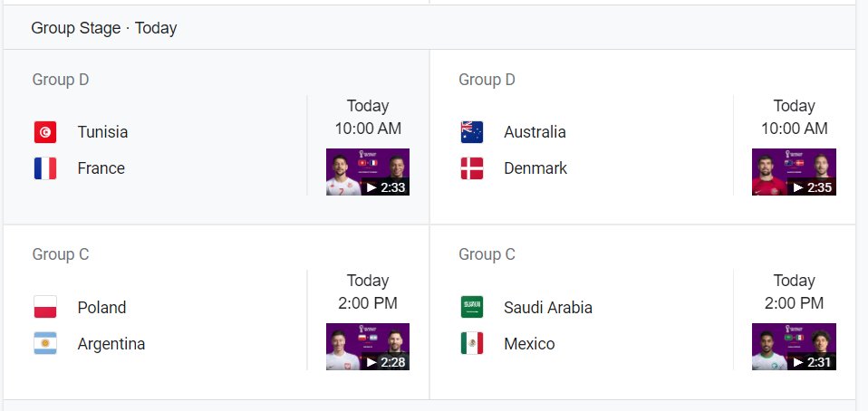Viewport: 868px width, 411px height.
Task: Click the Tunisia flag icon
Action: click(44, 132)
